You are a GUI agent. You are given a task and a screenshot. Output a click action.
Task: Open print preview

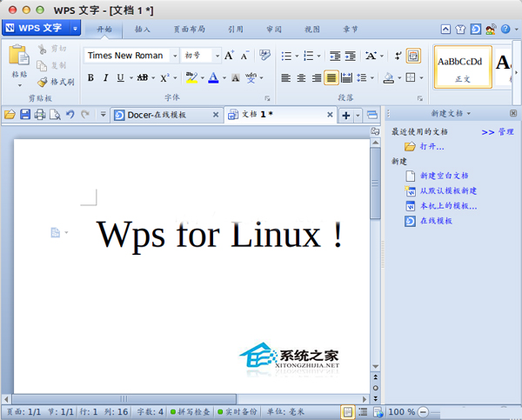(55, 115)
